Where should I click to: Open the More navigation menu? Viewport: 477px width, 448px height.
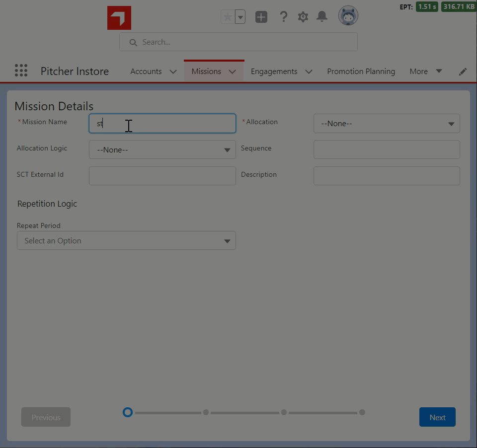425,72
